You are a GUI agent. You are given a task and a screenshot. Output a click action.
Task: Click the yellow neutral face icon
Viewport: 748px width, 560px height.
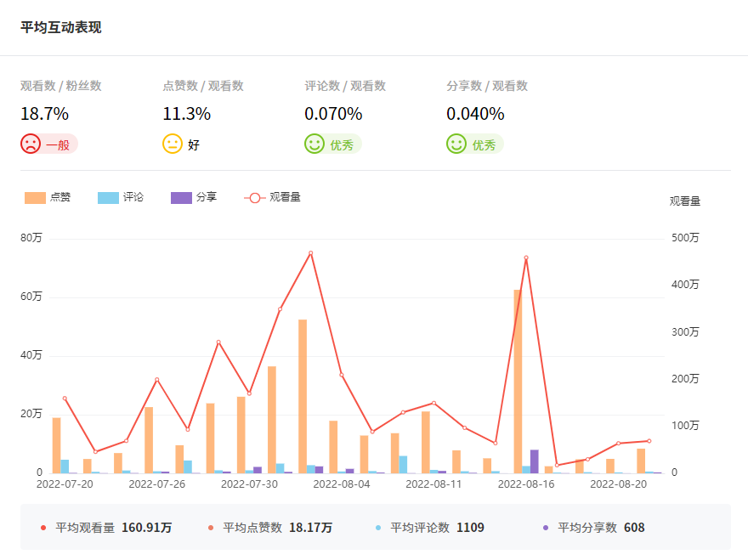pos(173,144)
